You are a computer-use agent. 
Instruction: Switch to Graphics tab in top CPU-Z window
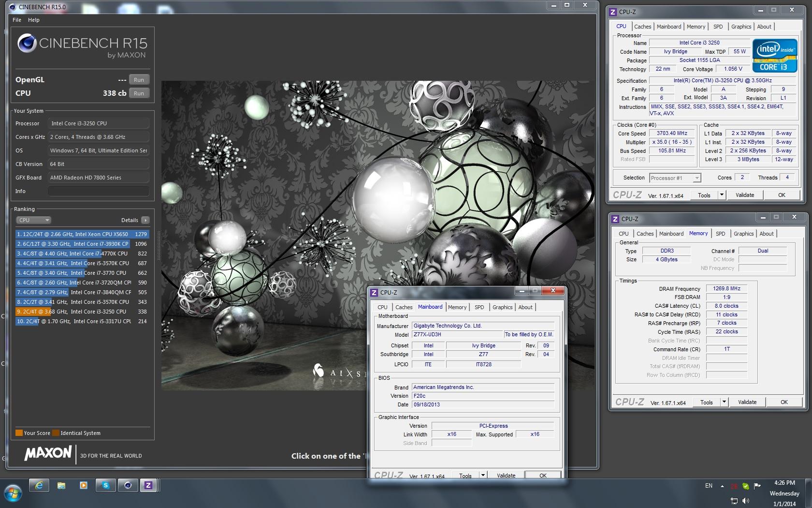(741, 27)
